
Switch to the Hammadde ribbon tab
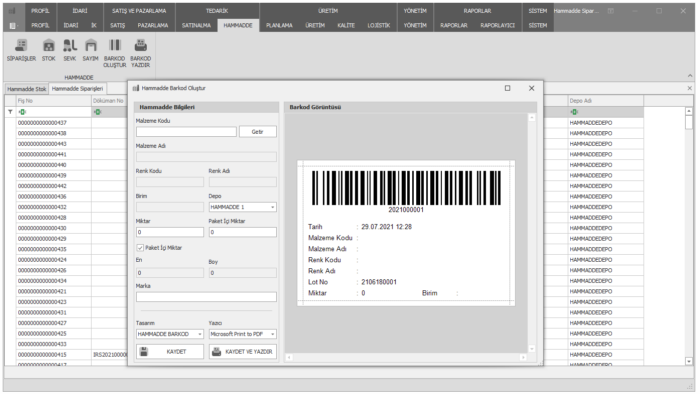(x=238, y=25)
